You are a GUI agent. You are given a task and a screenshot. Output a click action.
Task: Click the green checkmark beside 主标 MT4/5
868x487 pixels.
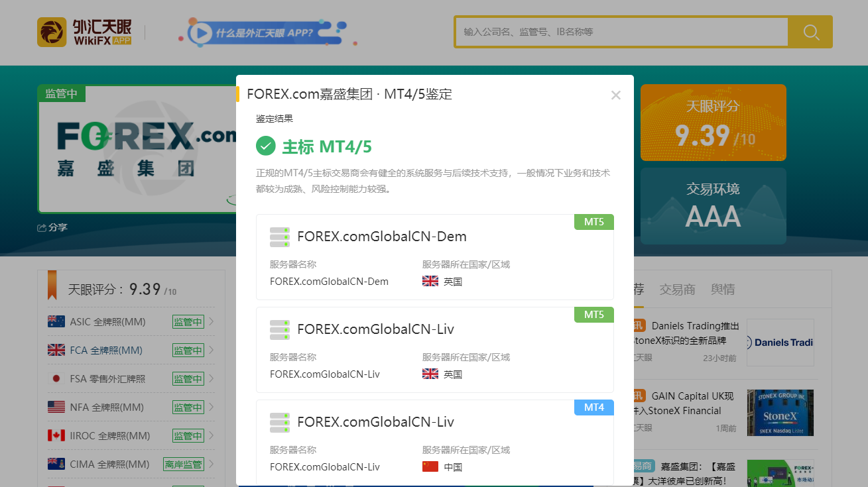[x=266, y=146]
